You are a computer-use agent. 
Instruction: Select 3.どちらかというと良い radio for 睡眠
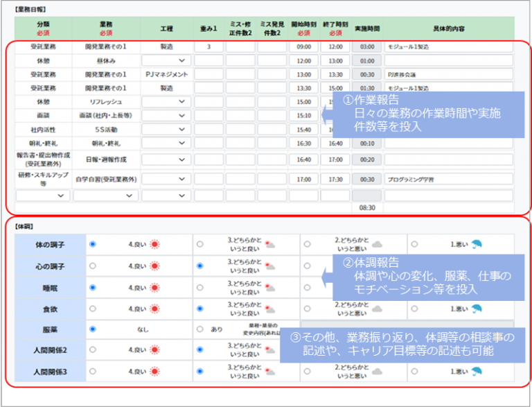pos(200,288)
